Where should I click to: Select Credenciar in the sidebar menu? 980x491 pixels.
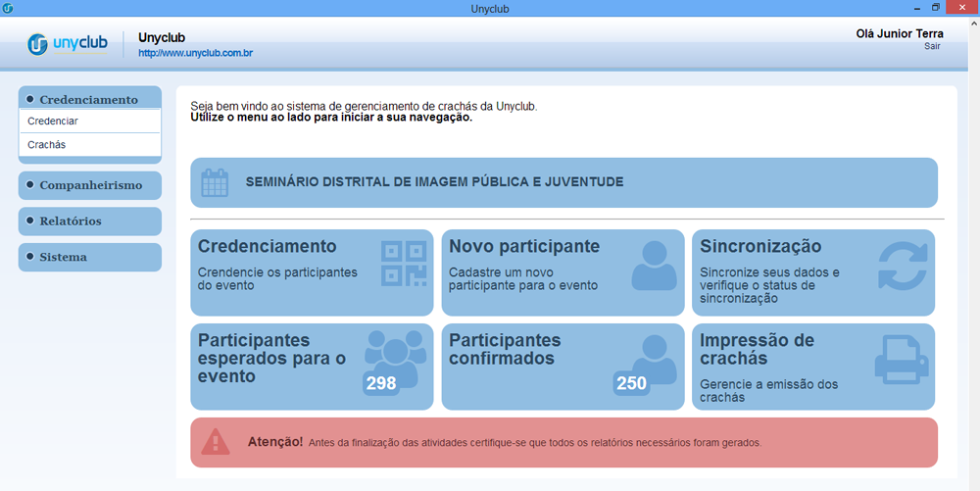pos(53,122)
